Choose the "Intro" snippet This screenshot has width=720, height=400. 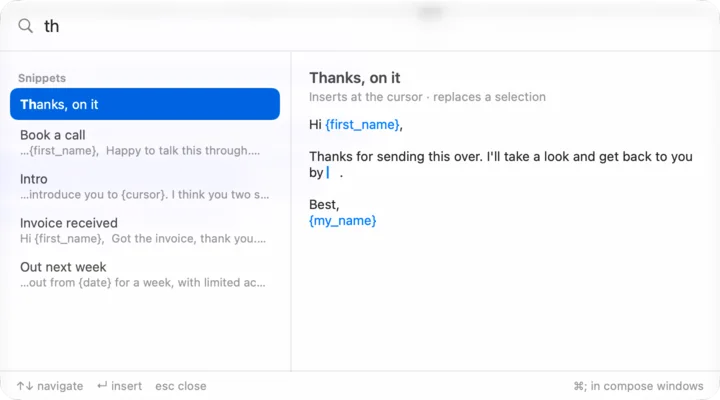[145, 186]
